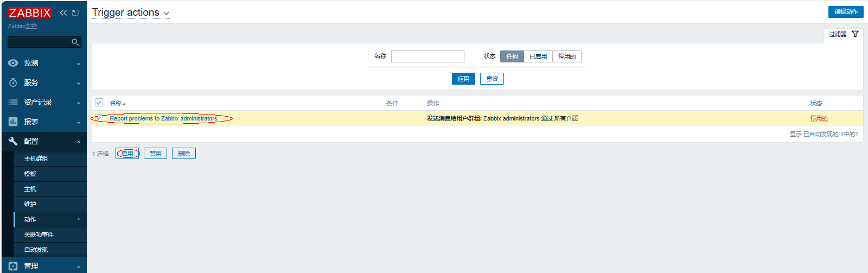The image size is (868, 273).
Task: Click the sidebar hide icon next to the logo
Action: point(75,12)
